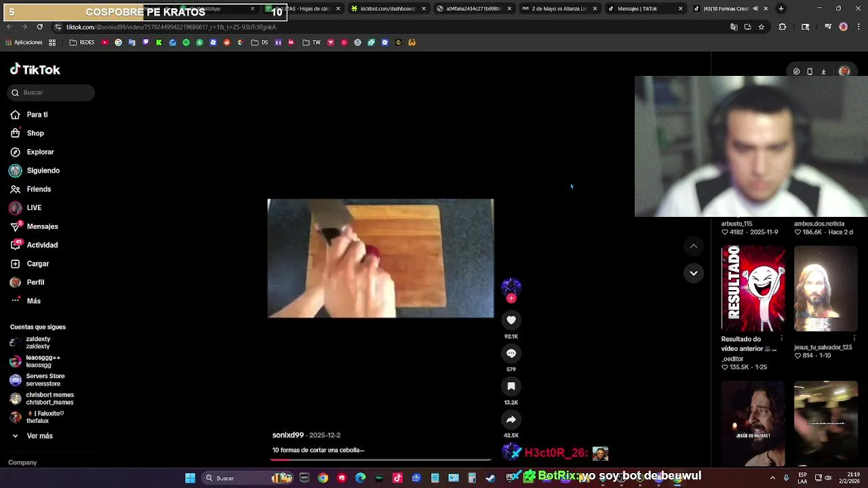The height and width of the screenshot is (488, 868).
Task: Open TikTok app from the taskbar
Action: coord(397,478)
